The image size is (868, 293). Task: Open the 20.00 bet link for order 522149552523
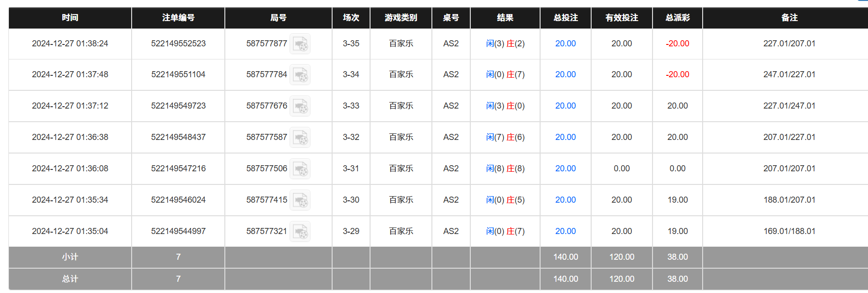tap(565, 44)
